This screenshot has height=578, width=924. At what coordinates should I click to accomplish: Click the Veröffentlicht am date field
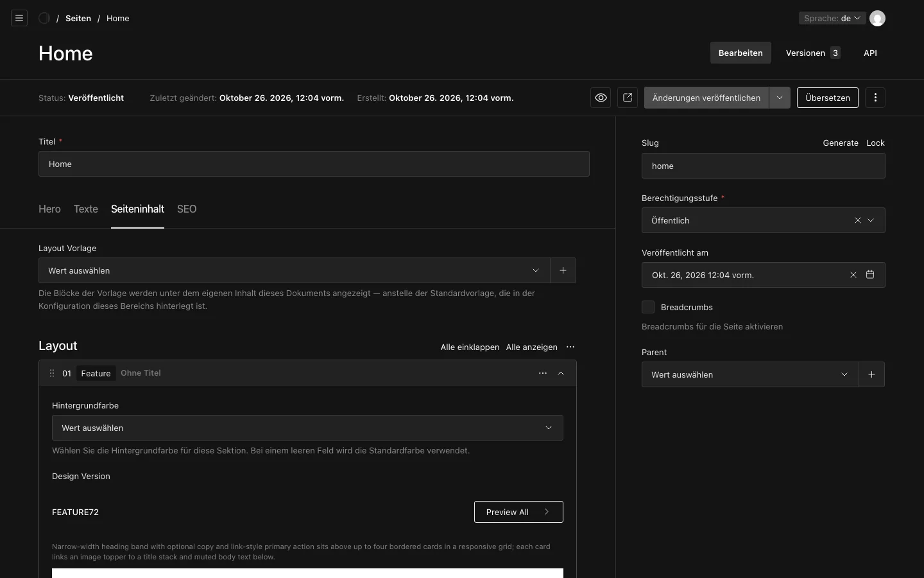(x=764, y=275)
